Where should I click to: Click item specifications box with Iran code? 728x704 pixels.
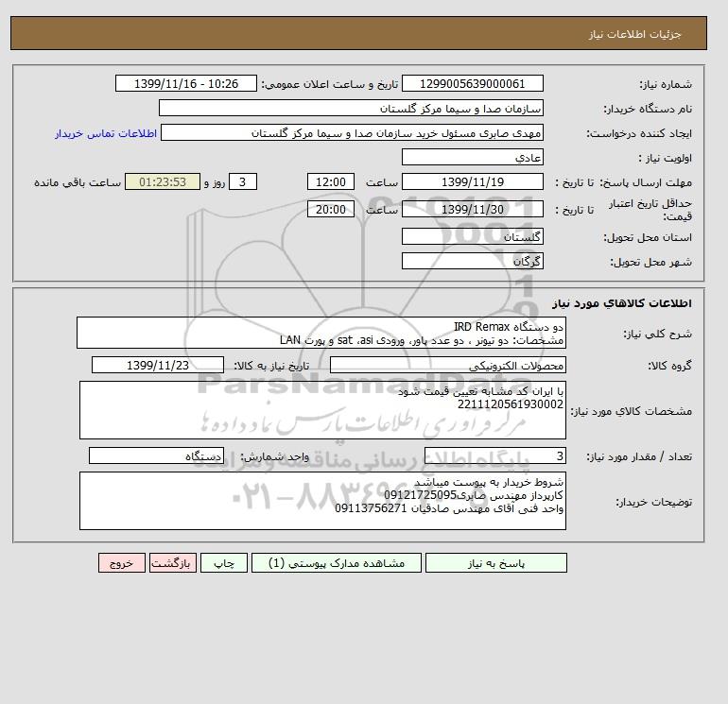pos(322,410)
